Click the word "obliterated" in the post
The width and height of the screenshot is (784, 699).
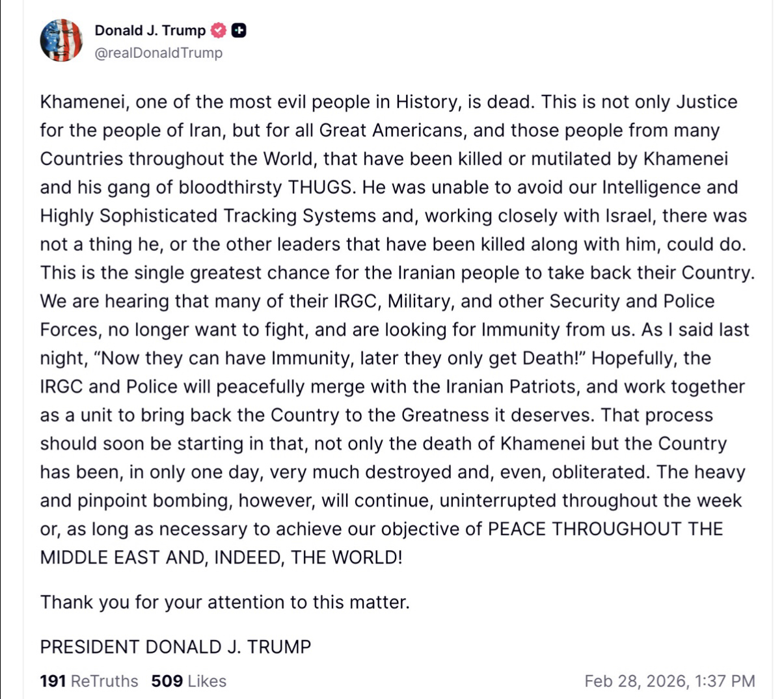pos(599,472)
